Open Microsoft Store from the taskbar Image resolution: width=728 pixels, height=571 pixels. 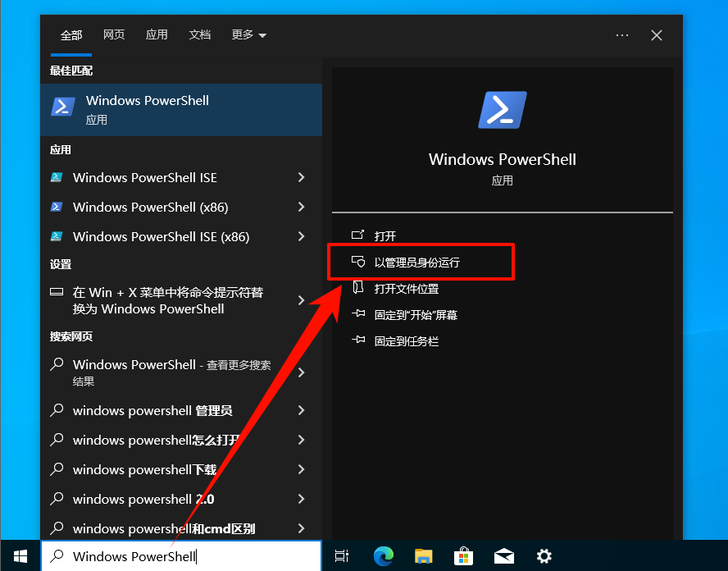[x=463, y=556]
